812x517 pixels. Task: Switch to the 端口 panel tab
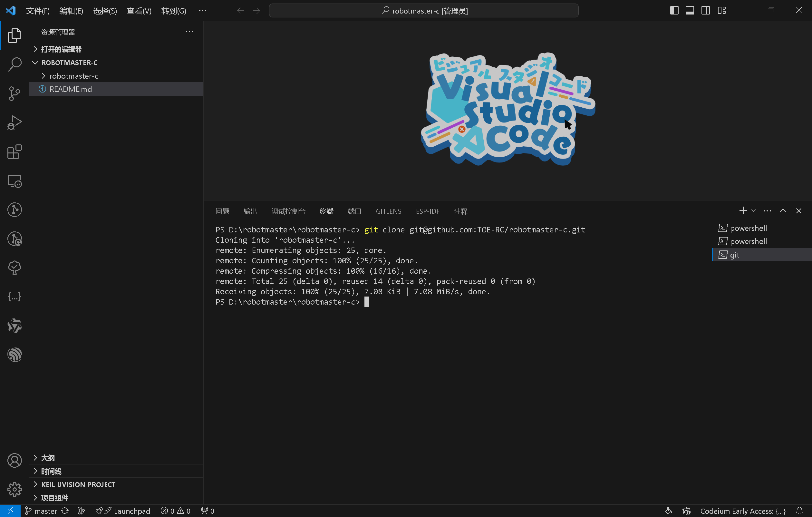pyautogui.click(x=354, y=211)
